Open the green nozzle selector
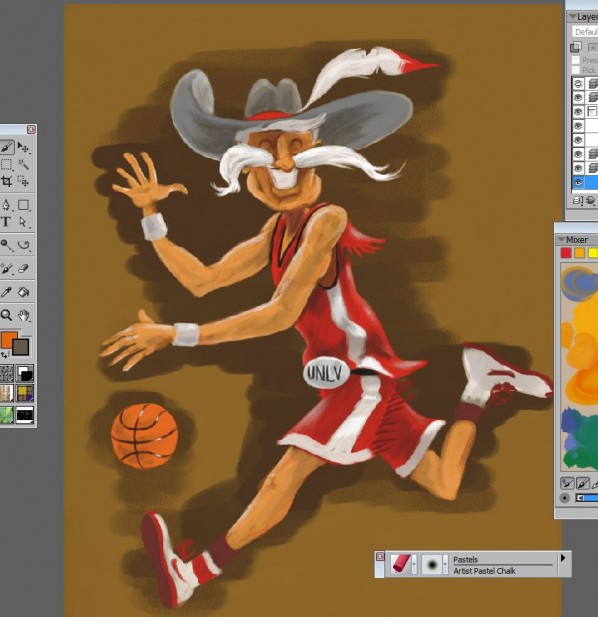The image size is (598, 617). (6, 415)
